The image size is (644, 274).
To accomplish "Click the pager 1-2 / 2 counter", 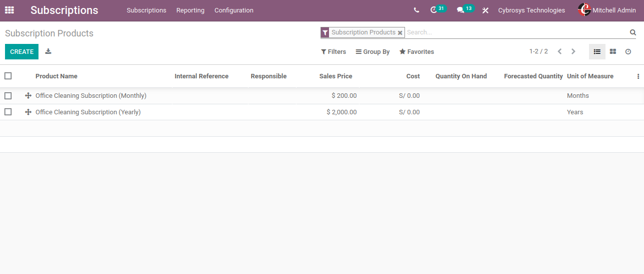I will tap(538, 51).
